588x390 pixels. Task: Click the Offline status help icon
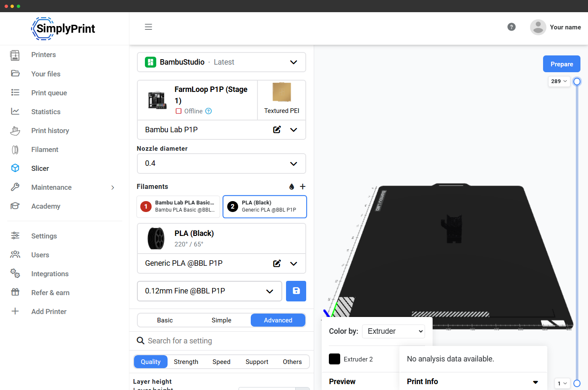coord(208,111)
